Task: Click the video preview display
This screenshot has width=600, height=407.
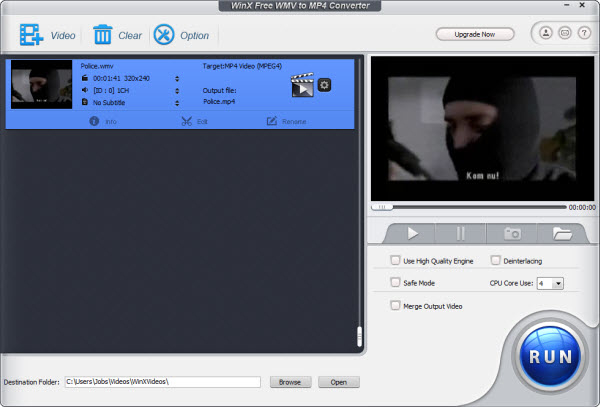Action: pos(482,129)
